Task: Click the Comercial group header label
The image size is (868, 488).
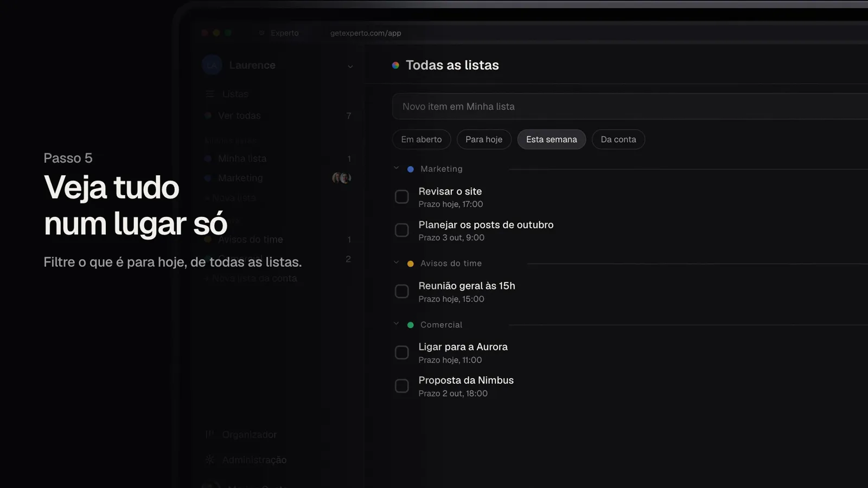Action: [441, 325]
